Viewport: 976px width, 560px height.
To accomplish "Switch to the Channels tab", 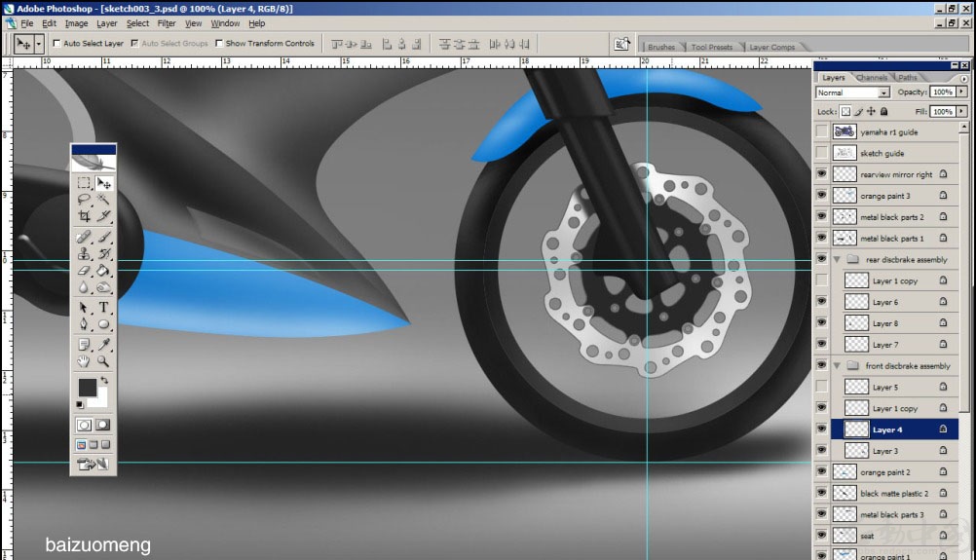I will (872, 78).
